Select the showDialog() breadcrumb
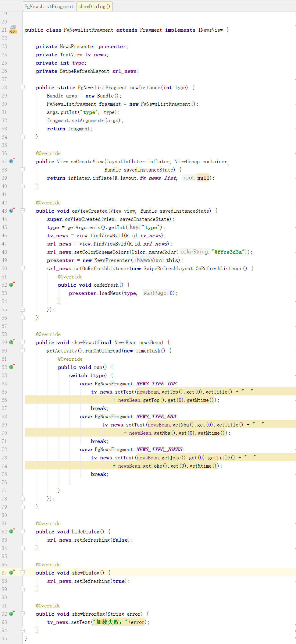The height and width of the screenshot is (644, 296). [94, 6]
